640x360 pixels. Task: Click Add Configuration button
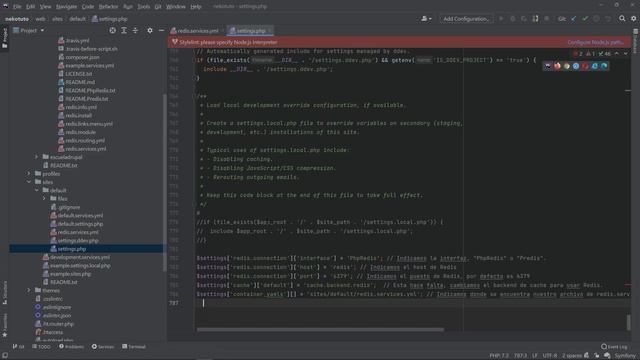pos(466,19)
